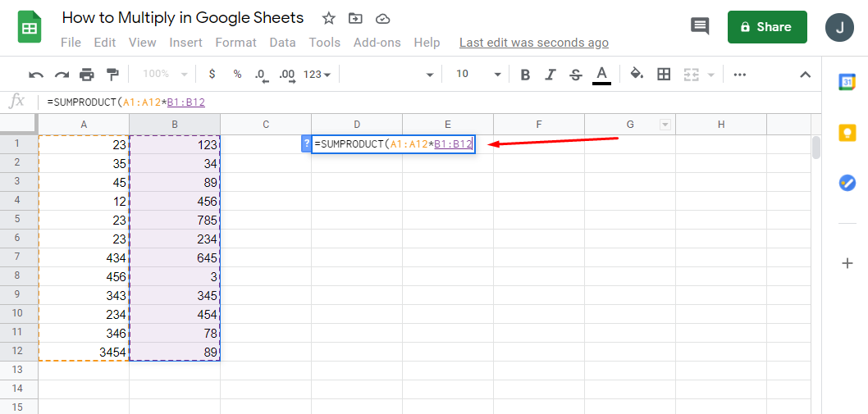Click the green Share button
This screenshot has height=414, width=868.
coord(767,27)
